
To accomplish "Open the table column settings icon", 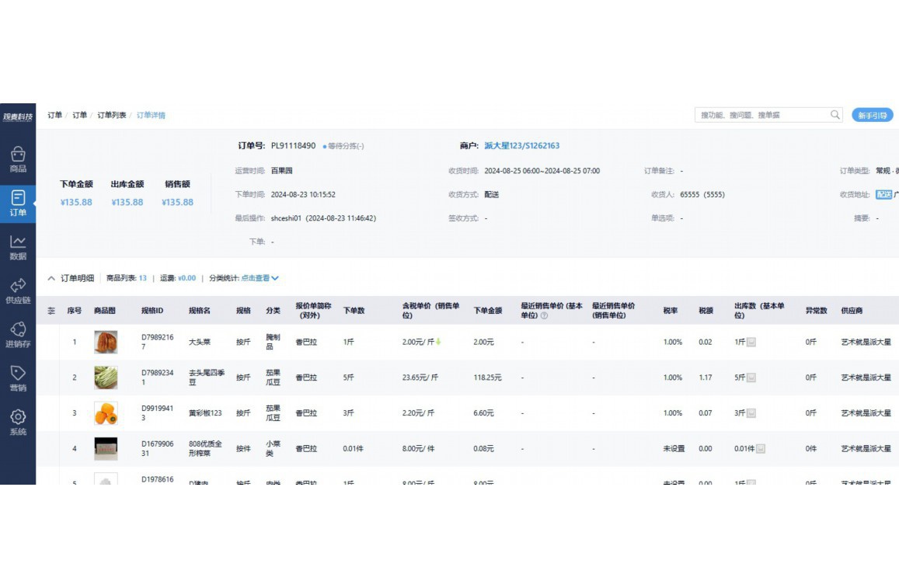I will pos(51,311).
